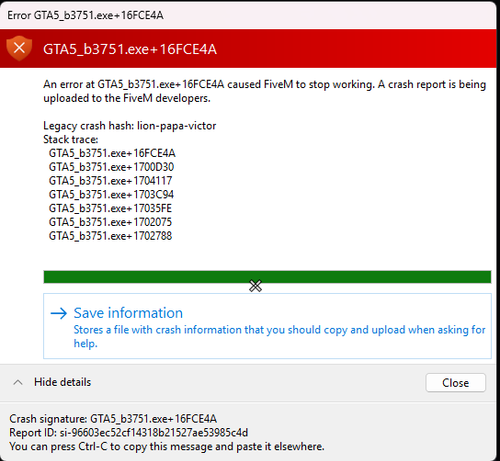Image resolution: width=500 pixels, height=461 pixels.
Task: Click the red banner heading GTA5_b3751.exe+16FCE4A
Action: tap(130, 49)
